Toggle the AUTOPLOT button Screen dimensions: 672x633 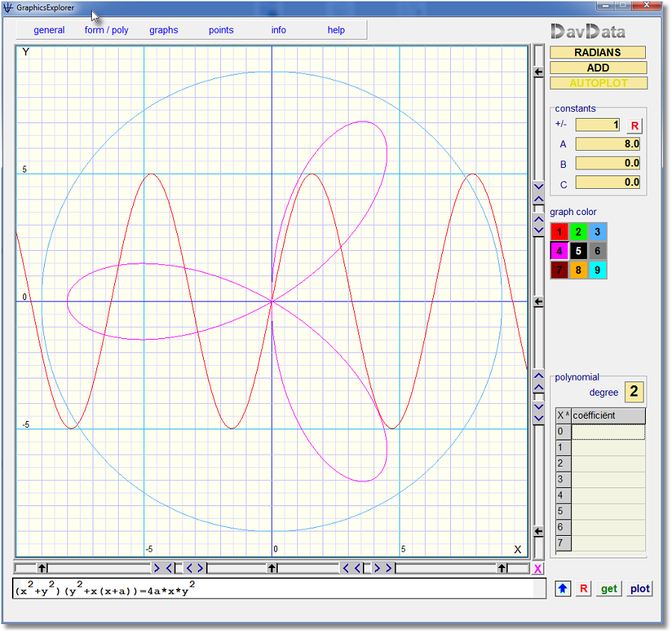point(598,83)
